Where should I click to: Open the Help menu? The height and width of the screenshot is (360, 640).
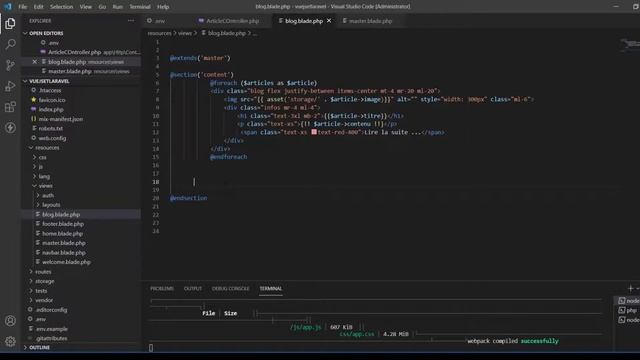click(163, 7)
